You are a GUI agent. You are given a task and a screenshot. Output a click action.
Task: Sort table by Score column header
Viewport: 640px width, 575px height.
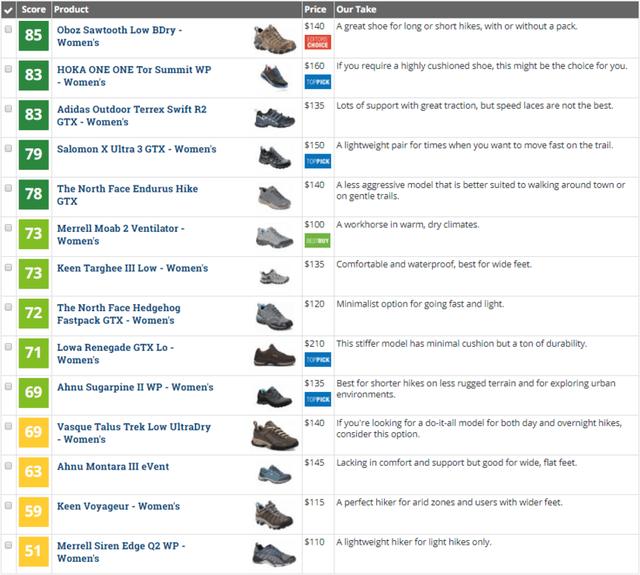point(34,9)
